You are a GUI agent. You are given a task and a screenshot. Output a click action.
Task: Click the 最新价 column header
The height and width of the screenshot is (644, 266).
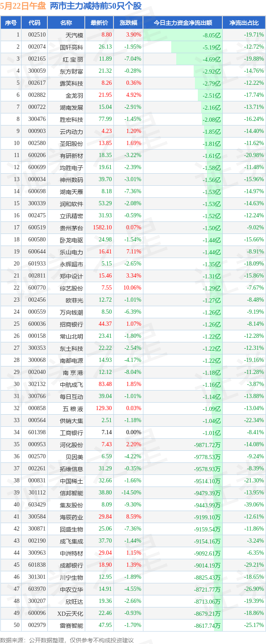pos(99,23)
